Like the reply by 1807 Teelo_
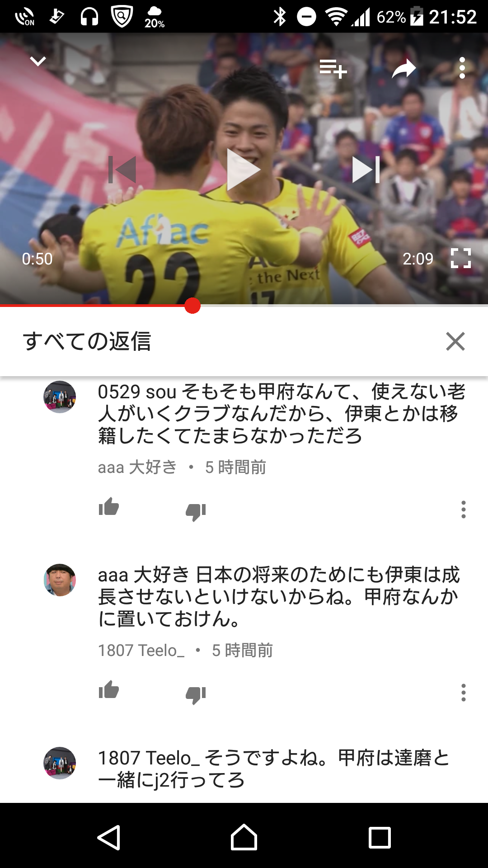The height and width of the screenshot is (868, 488). (x=109, y=690)
